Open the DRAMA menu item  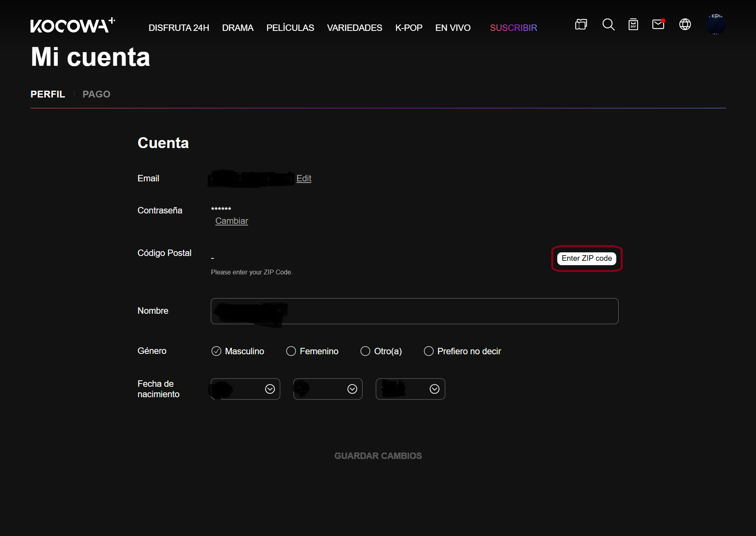pyautogui.click(x=238, y=28)
